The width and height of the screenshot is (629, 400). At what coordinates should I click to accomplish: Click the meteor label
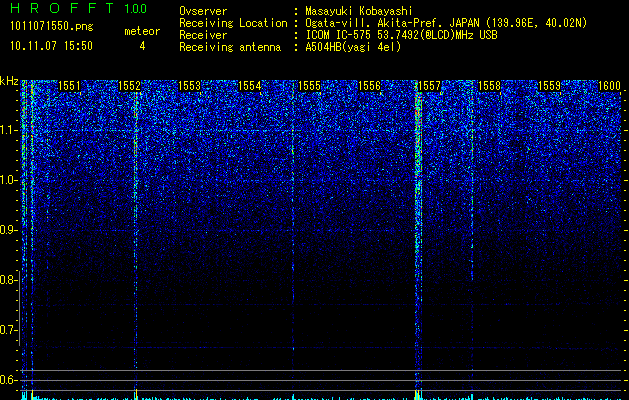[142, 31]
